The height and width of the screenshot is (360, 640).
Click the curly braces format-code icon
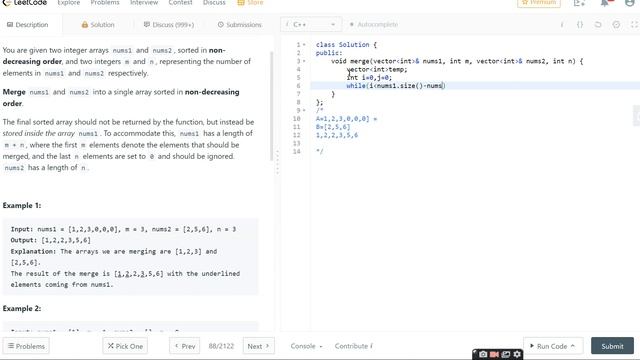tap(580, 24)
